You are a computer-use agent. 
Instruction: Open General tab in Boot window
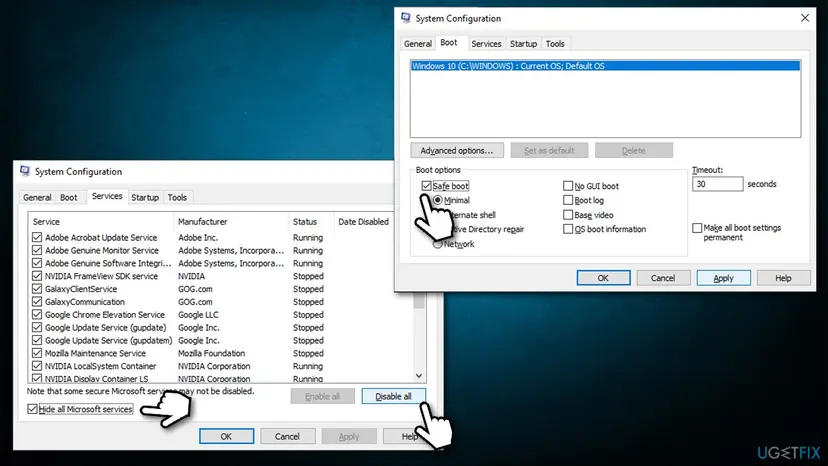coord(418,44)
